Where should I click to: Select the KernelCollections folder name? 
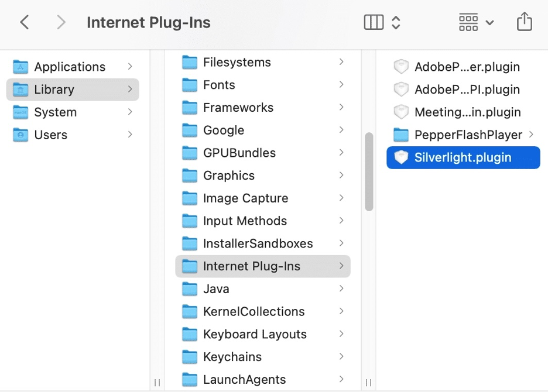click(254, 312)
